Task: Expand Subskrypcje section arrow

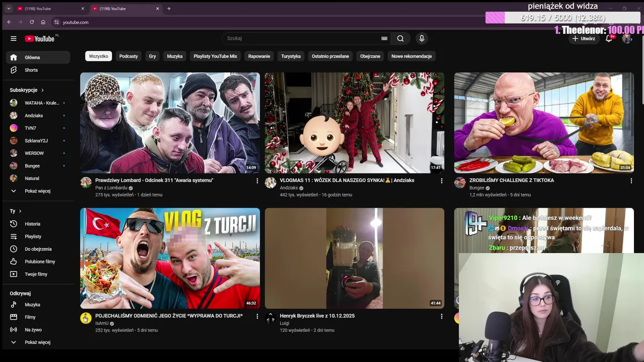Action: pos(42,90)
